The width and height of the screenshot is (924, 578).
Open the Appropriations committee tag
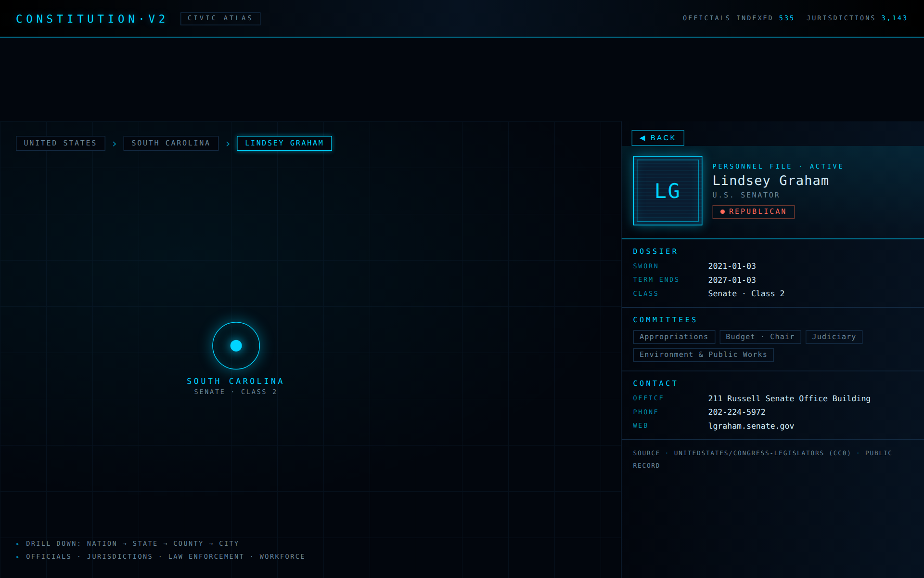tap(674, 337)
